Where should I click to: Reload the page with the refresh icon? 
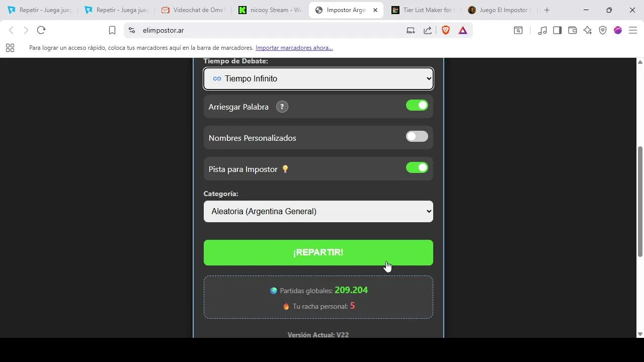41,30
